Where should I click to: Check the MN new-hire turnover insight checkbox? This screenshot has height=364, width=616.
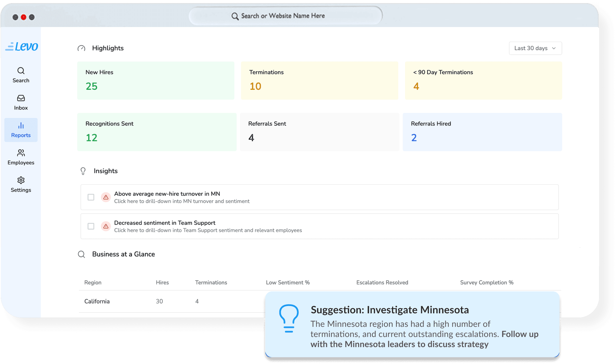pos(91,197)
